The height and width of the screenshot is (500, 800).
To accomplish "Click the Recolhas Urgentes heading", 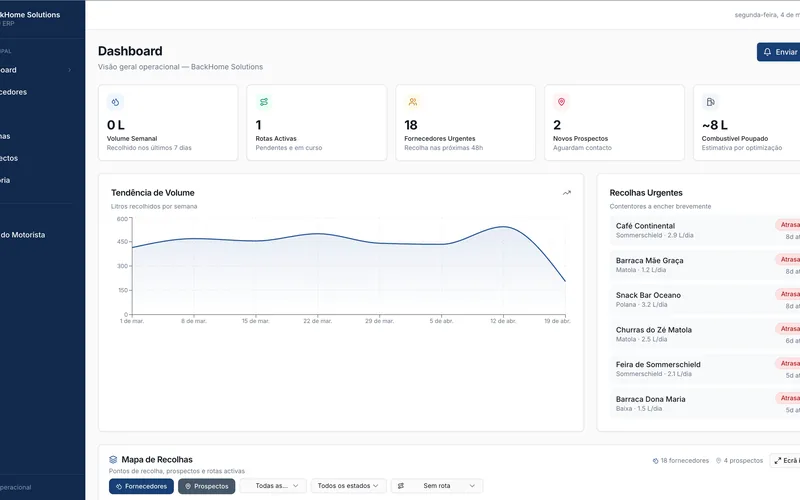I will pos(646,193).
